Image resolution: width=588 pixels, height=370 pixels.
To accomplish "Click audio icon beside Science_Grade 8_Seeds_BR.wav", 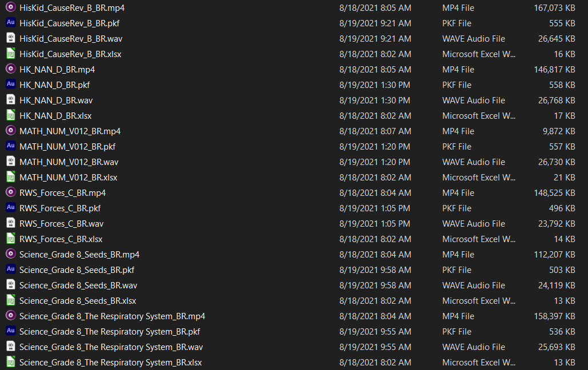I will [x=10, y=285].
